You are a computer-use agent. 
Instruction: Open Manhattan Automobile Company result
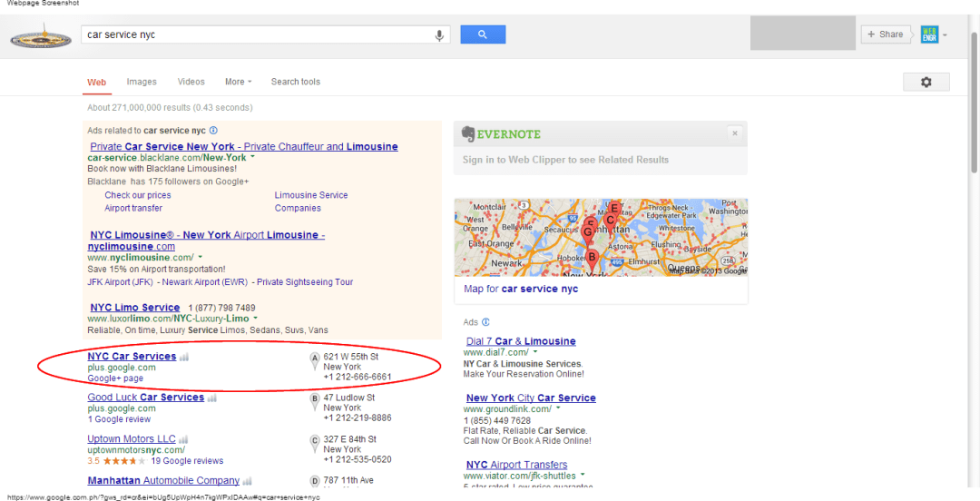click(163, 480)
